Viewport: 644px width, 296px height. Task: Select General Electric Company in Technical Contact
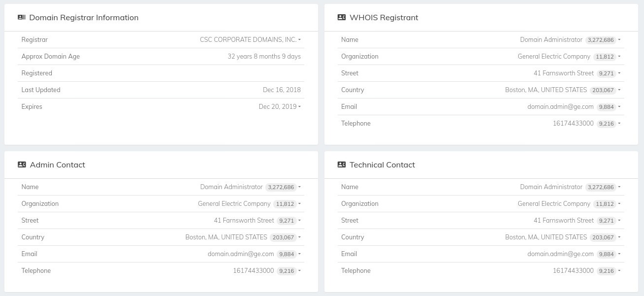click(554, 203)
